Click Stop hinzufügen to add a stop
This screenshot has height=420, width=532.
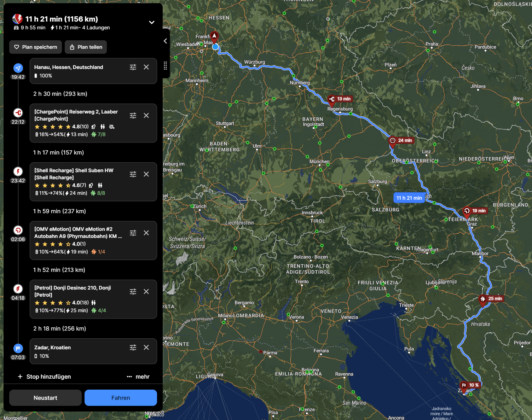coord(44,377)
